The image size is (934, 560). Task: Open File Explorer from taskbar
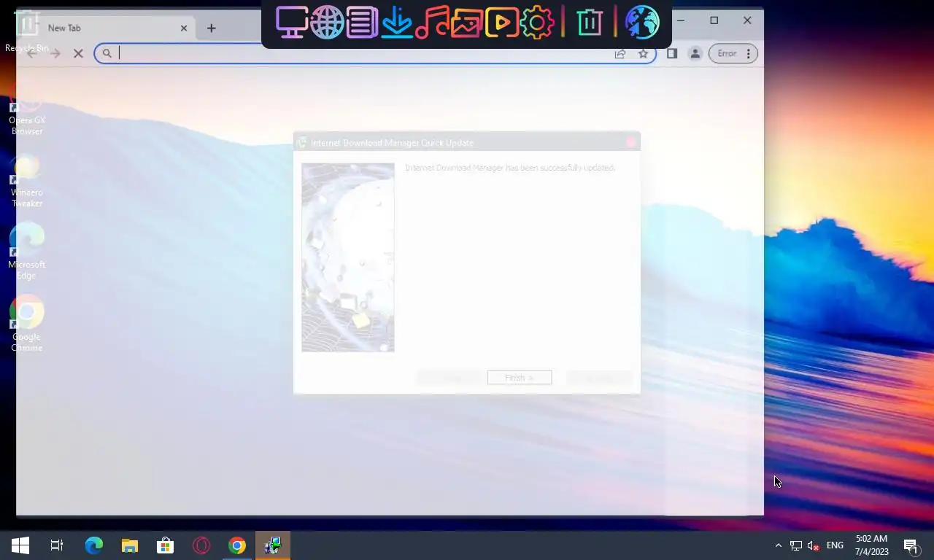[130, 545]
